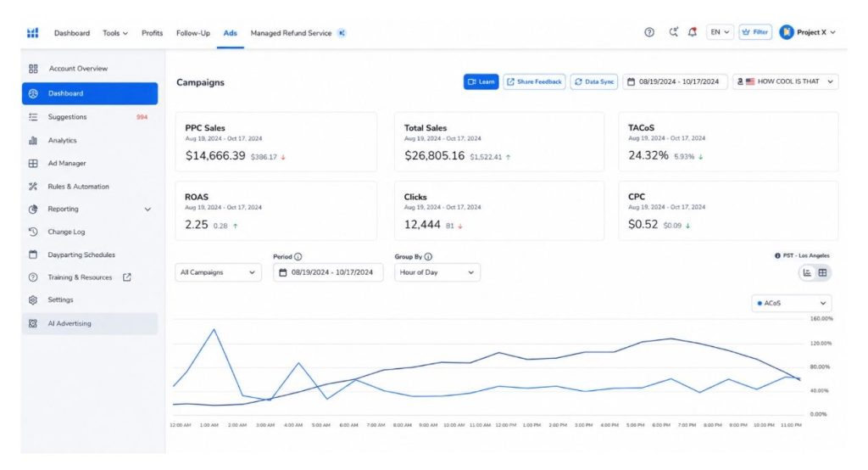Click the TACoS value 24.32%
The image size is (868, 470).
[648, 155]
